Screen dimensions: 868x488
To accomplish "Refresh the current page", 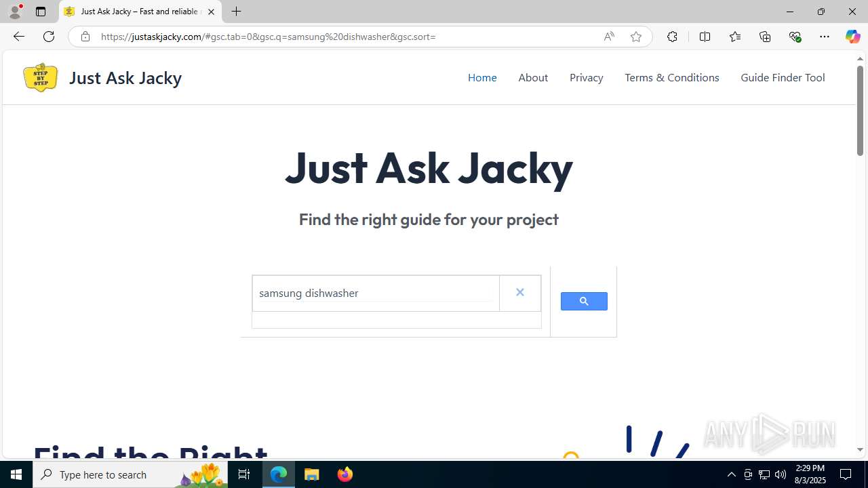I will [49, 37].
